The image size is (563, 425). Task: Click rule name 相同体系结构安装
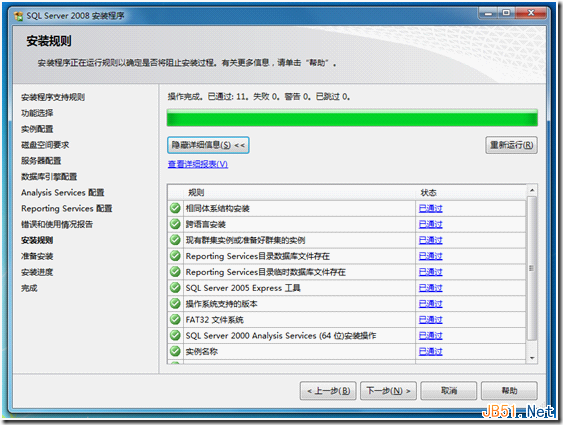tap(217, 209)
